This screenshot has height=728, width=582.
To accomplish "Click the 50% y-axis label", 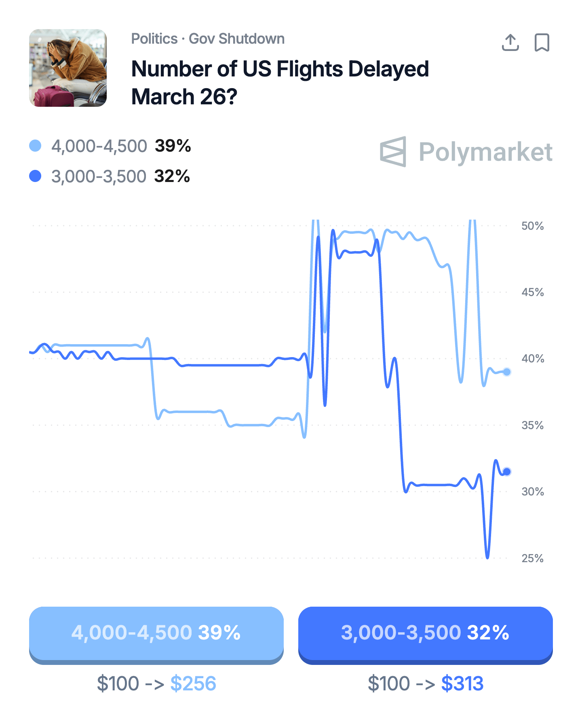I will [x=532, y=226].
